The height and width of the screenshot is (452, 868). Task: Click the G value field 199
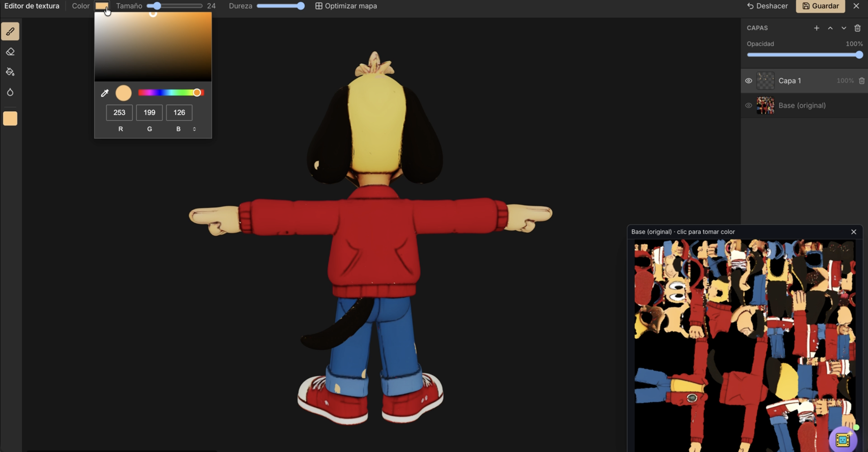click(x=149, y=112)
